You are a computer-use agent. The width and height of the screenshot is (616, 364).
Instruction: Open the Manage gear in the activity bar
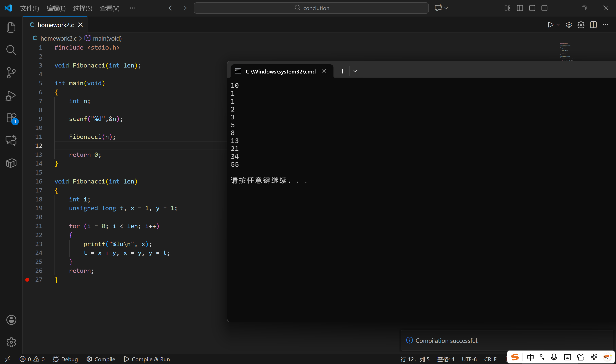pyautogui.click(x=11, y=342)
